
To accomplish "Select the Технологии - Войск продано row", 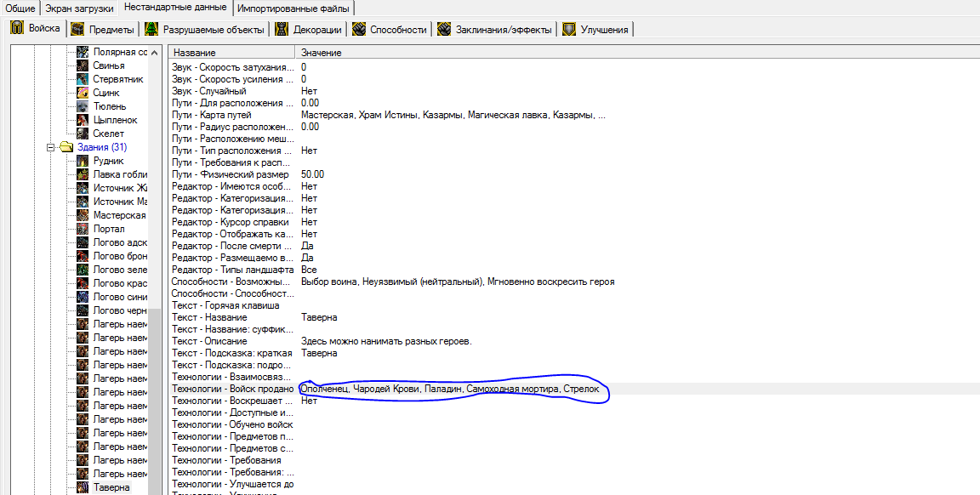I will (574, 389).
